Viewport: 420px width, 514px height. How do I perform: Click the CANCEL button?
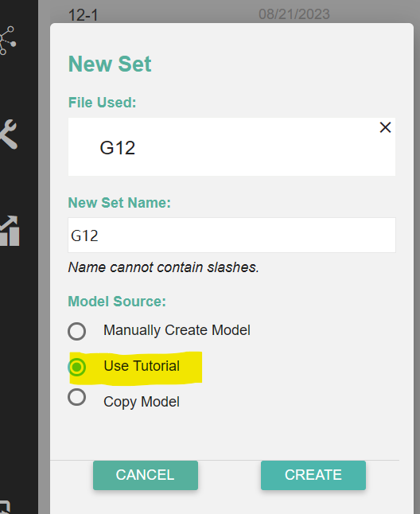[146, 475]
